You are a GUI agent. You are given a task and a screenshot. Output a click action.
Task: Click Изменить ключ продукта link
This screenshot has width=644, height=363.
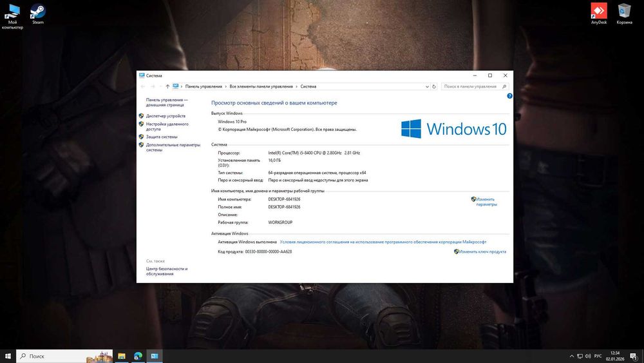coord(482,251)
